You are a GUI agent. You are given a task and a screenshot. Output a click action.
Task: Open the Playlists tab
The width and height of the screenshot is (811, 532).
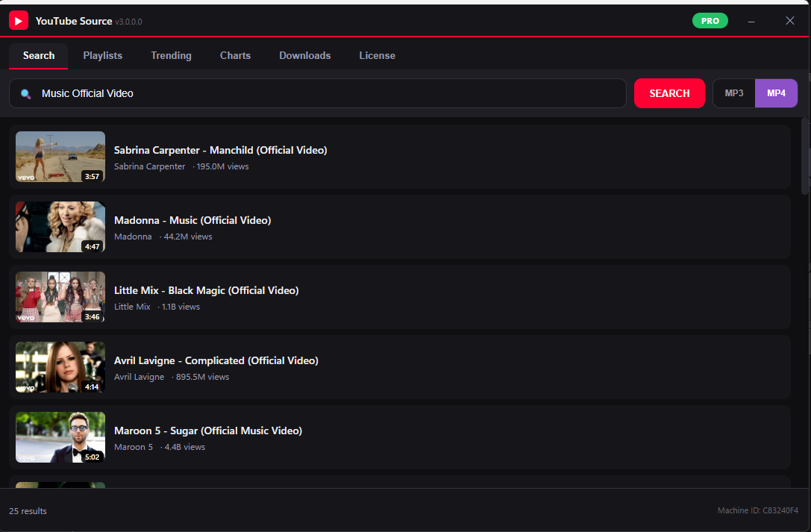(102, 55)
